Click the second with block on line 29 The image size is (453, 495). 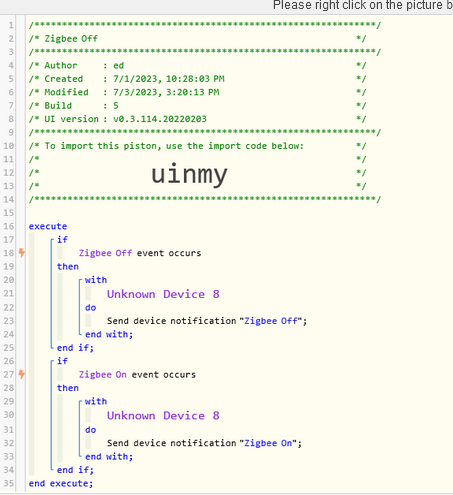point(96,401)
